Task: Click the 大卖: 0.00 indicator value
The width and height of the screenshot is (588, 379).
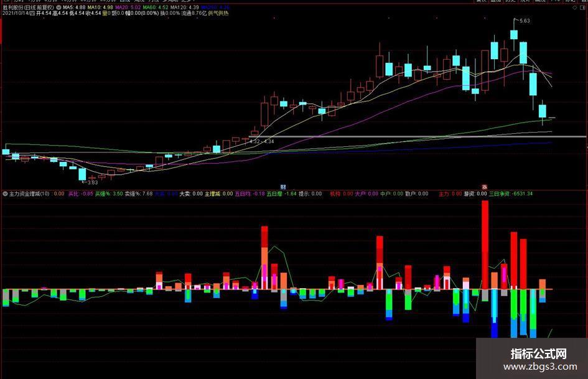Action: click(x=191, y=194)
